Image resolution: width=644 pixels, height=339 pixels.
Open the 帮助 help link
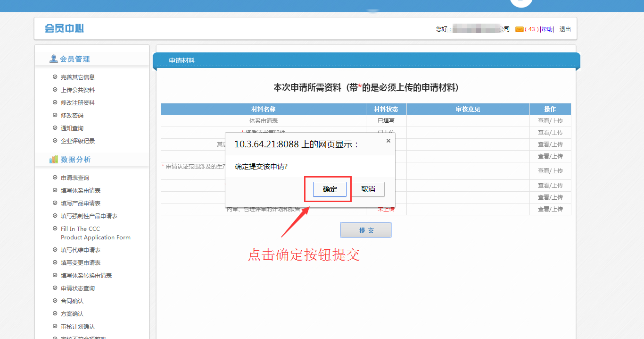[x=546, y=29]
